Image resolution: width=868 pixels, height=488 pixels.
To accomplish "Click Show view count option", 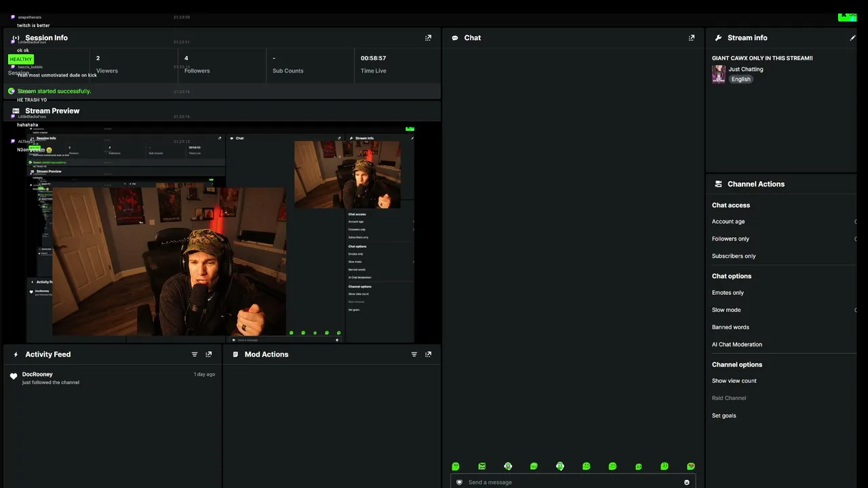I will pos(734,381).
